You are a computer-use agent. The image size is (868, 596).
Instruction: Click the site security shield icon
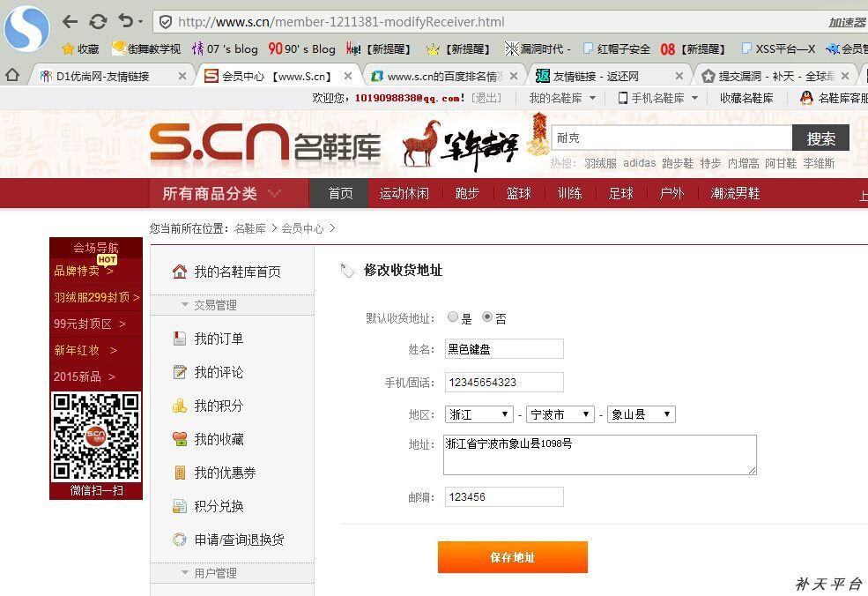[x=165, y=22]
